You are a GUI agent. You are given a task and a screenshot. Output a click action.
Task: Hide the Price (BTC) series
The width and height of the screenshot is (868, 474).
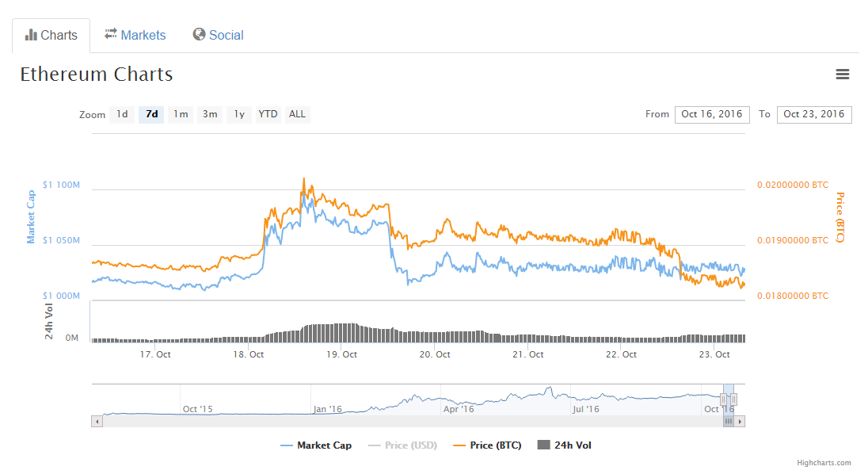487,445
